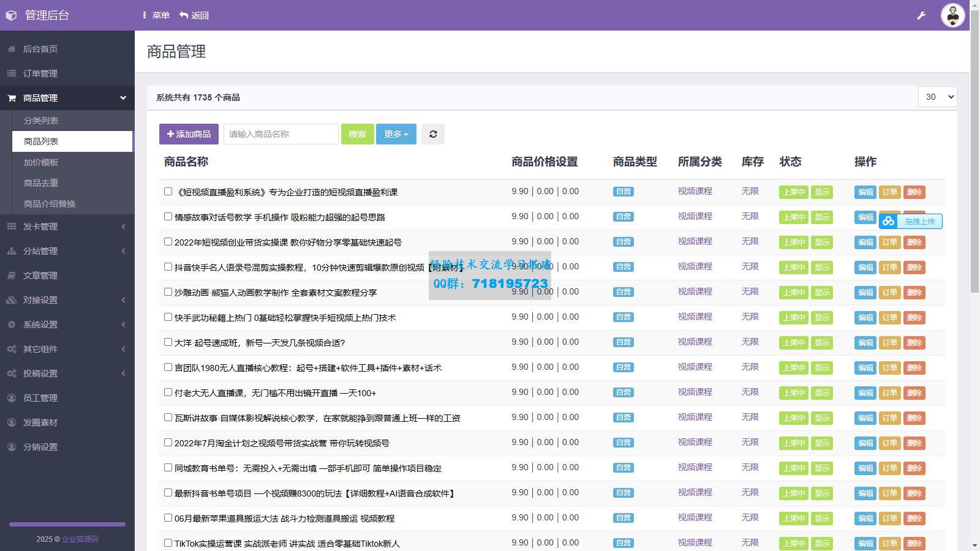Check the box for 情感故事对话号教学 product
The height and width of the screenshot is (551, 980).
click(x=168, y=217)
